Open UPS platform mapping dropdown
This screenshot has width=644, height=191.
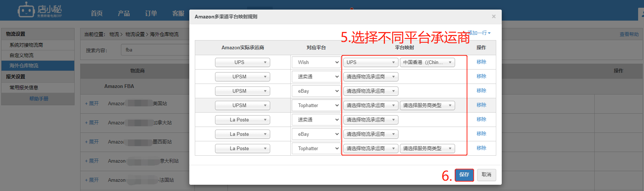[371, 62]
